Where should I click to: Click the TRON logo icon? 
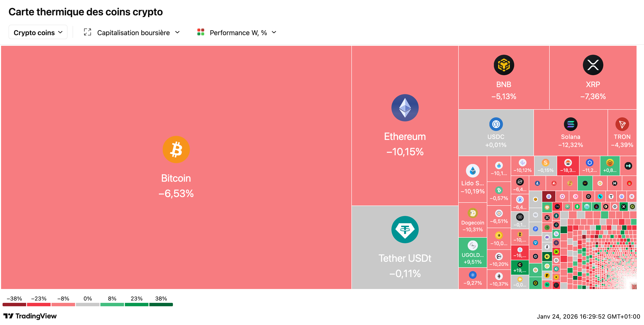(x=622, y=124)
